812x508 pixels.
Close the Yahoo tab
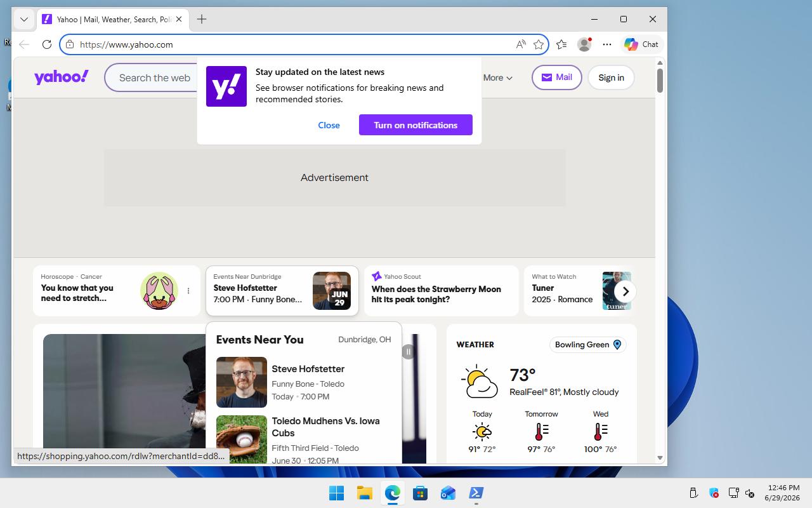coord(179,19)
